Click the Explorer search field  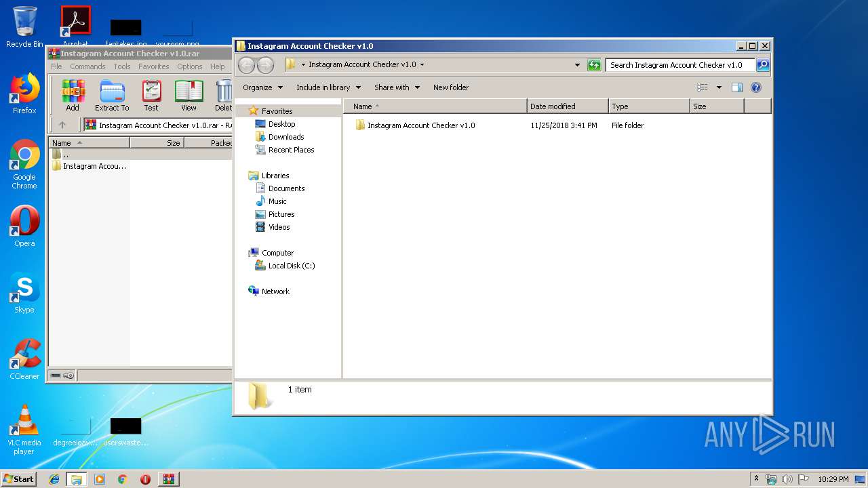pyautogui.click(x=680, y=65)
